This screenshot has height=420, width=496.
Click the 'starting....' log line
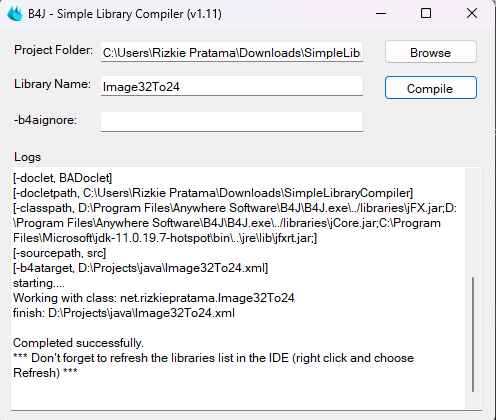pyautogui.click(x=39, y=283)
